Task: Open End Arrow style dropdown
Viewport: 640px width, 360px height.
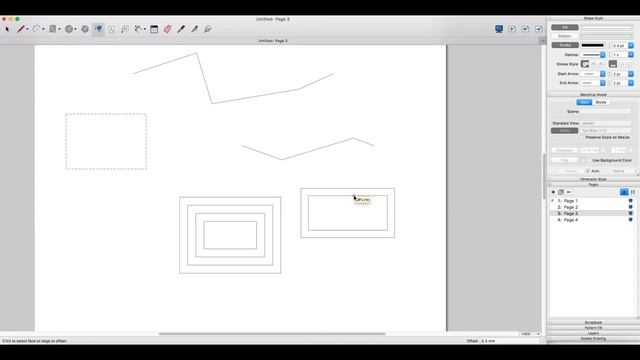Action: 602,83
